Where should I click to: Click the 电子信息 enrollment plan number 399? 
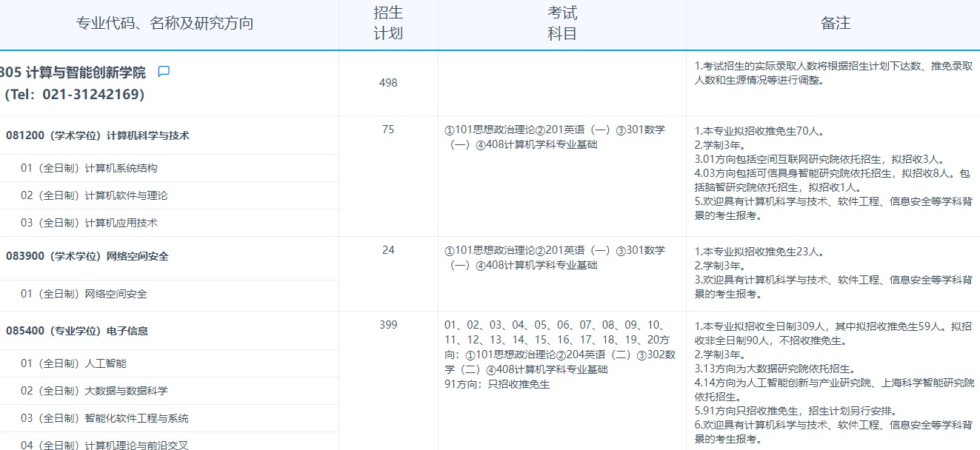point(388,325)
